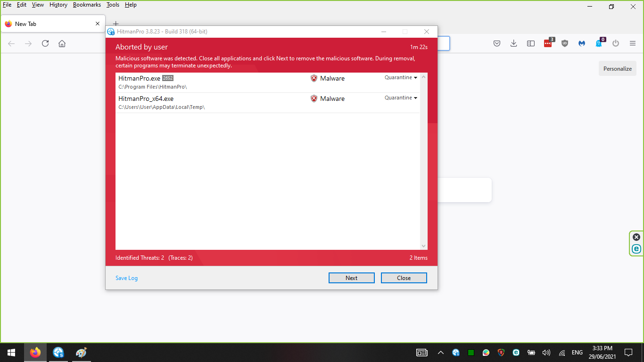Expand Quarantine dropdown for HitmanPro.exe

tap(401, 78)
